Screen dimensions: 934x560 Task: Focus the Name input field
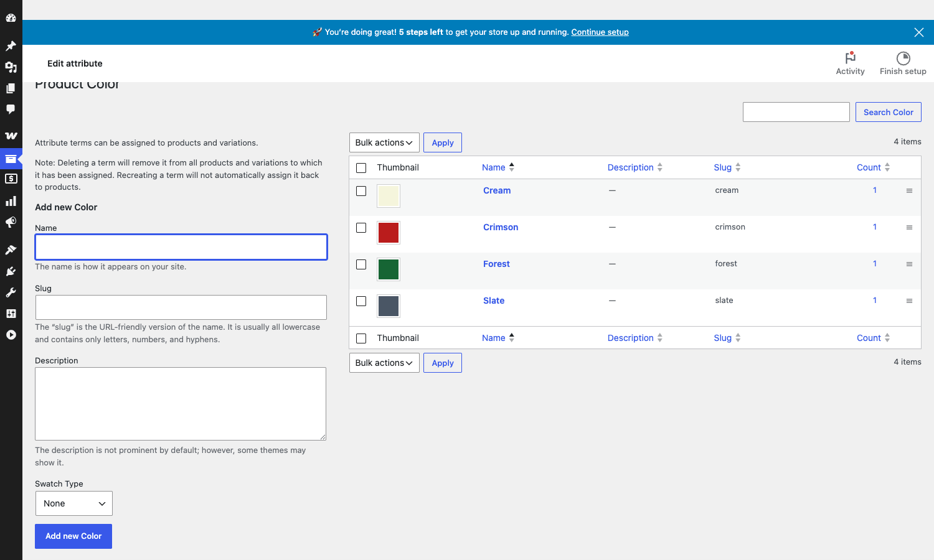coord(181,247)
